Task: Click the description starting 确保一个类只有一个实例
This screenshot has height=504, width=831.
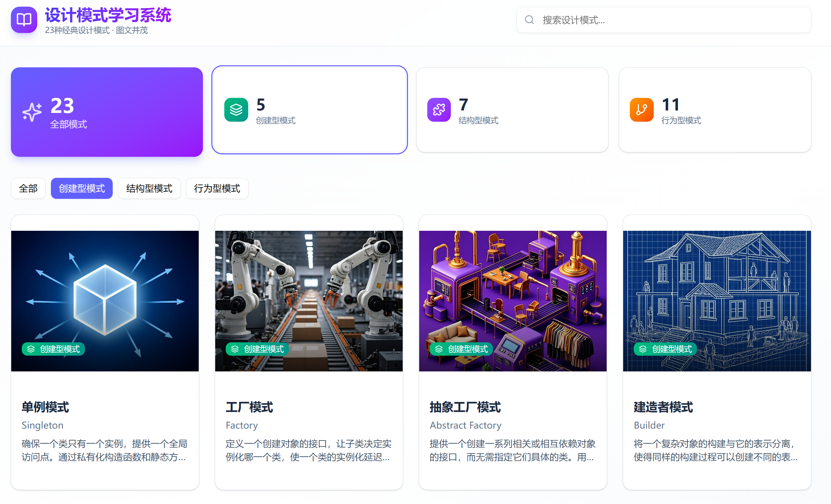Action: click(104, 450)
